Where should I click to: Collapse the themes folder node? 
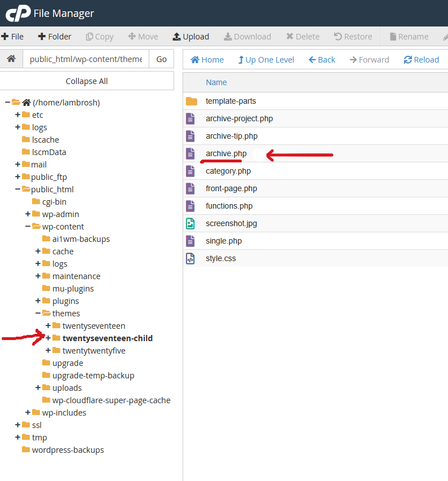pos(38,314)
